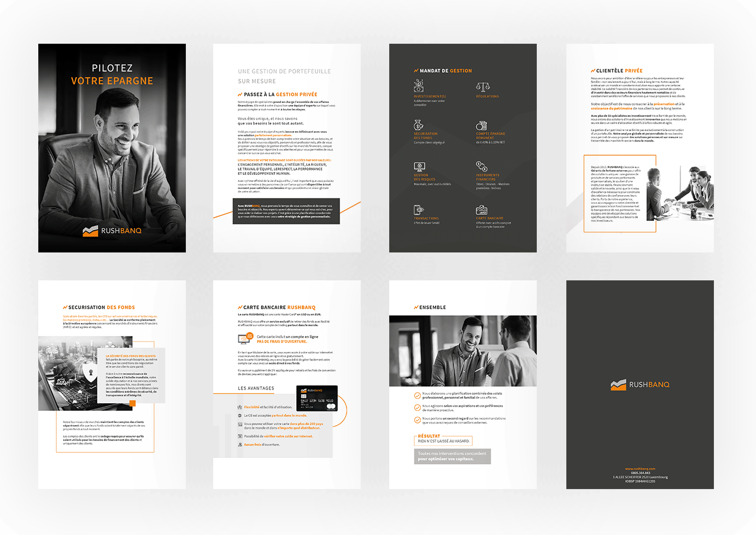Click the Instruments financiers currency exchange icon
The height and width of the screenshot is (535, 756).
[x=481, y=166]
